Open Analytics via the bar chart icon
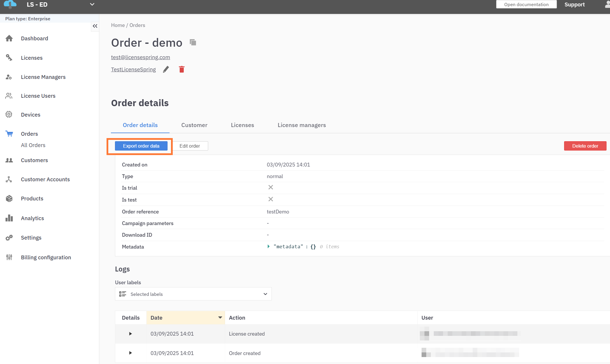 point(9,218)
